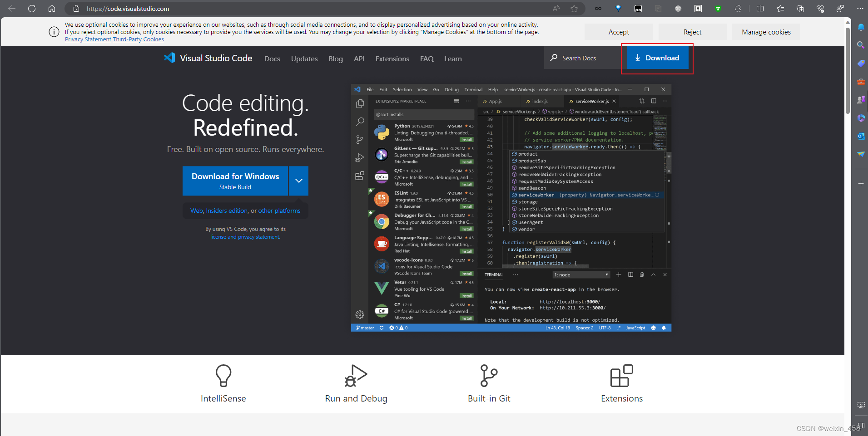Image resolution: width=868 pixels, height=436 pixels.
Task: Open Manage cookies settings
Action: (766, 32)
